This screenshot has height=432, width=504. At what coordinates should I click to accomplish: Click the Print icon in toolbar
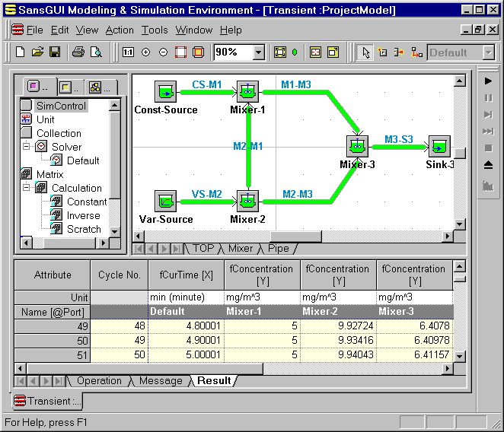(x=78, y=52)
